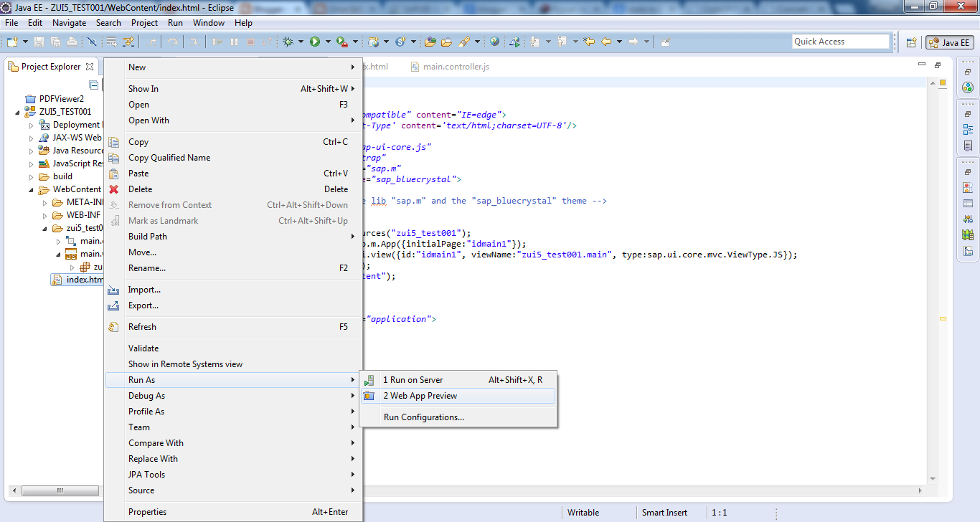Click the Open Perspective icon
980x522 pixels.
point(911,42)
